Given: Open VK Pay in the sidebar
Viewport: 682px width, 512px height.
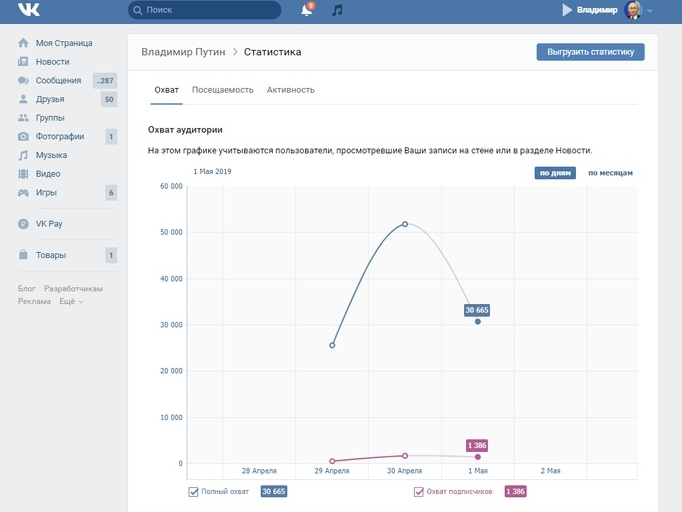Looking at the screenshot, I should (49, 224).
